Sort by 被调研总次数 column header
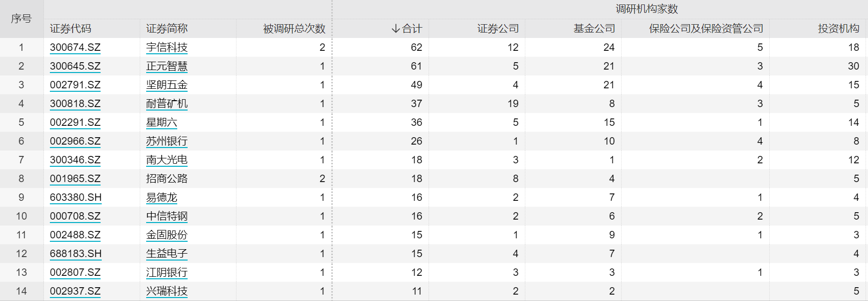Image resolution: width=868 pixels, height=301 pixels. [294, 29]
